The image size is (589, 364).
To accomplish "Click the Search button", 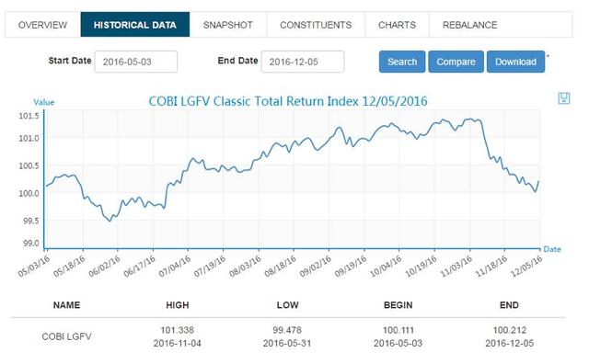I will click(x=402, y=62).
